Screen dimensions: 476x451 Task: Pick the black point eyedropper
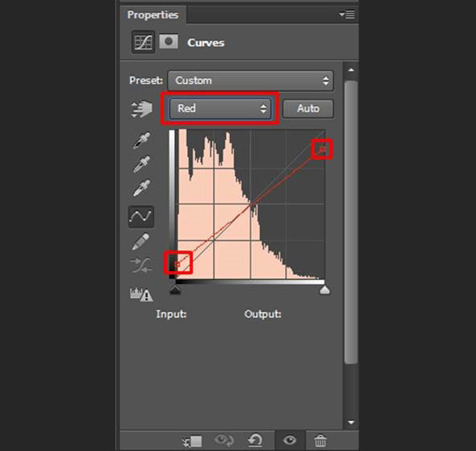(x=141, y=140)
